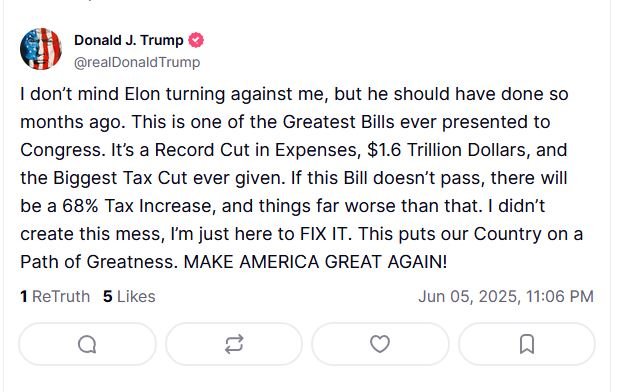Click the Greatest Bills phrase in post

pyautogui.click(x=339, y=122)
